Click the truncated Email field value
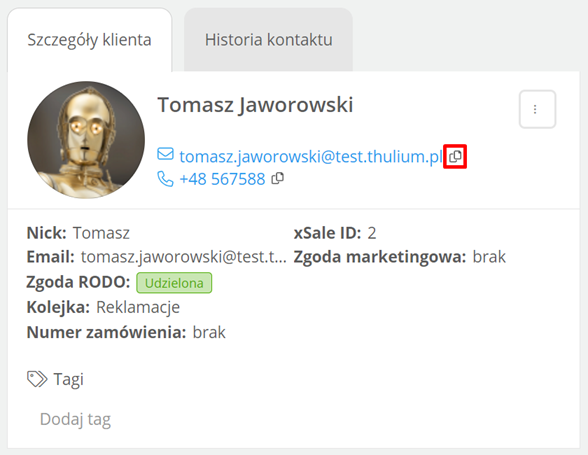The width and height of the screenshot is (588, 455). pyautogui.click(x=184, y=257)
